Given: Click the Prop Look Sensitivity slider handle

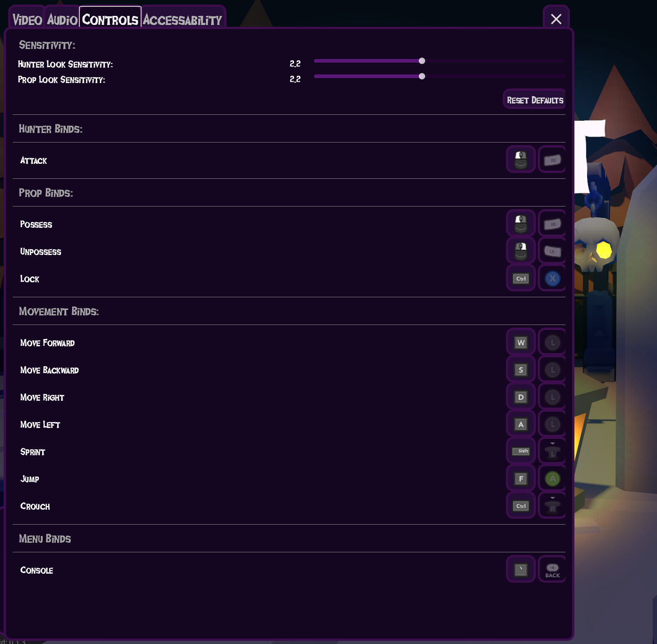Looking at the screenshot, I should (422, 76).
